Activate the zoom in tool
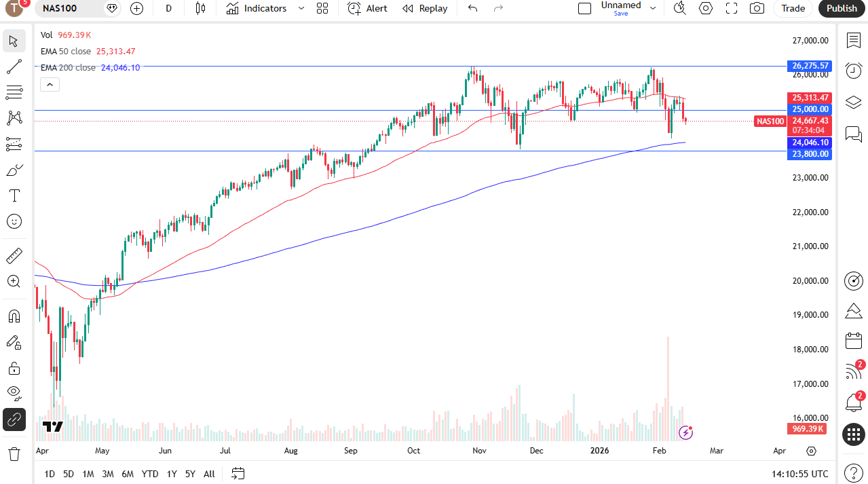Viewport: 868px width, 484px height. [14, 282]
